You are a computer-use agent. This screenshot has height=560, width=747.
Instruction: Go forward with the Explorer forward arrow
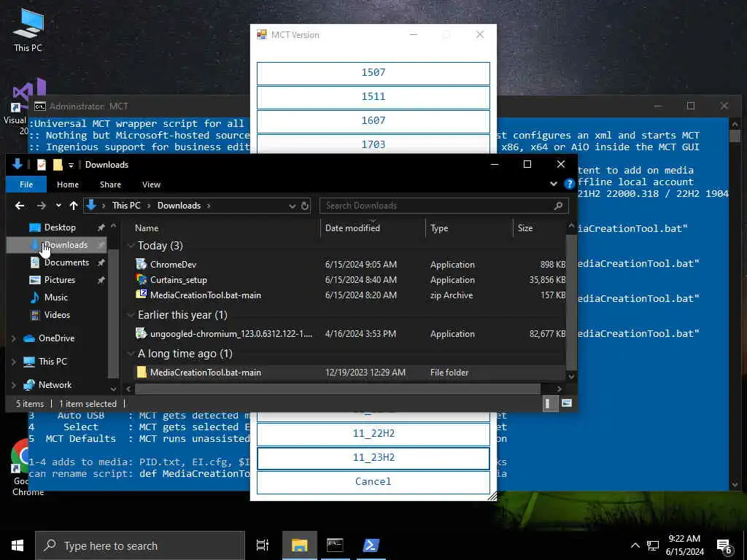tap(42, 206)
